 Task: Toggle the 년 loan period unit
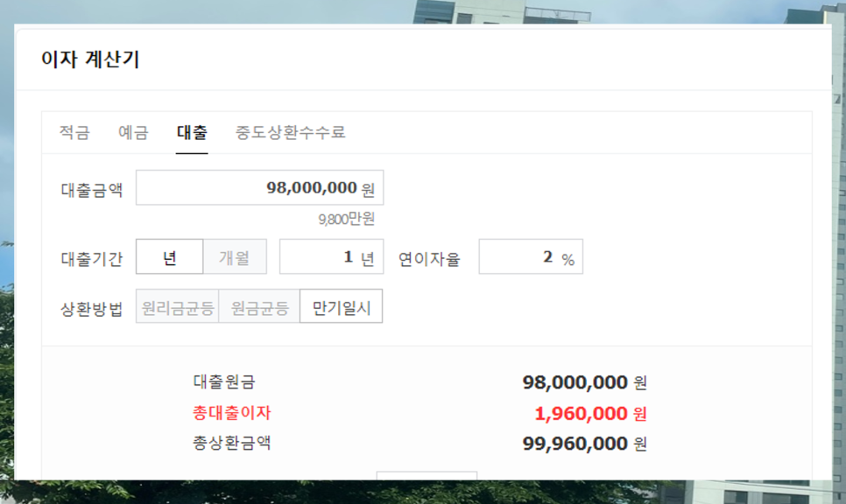pos(170,256)
